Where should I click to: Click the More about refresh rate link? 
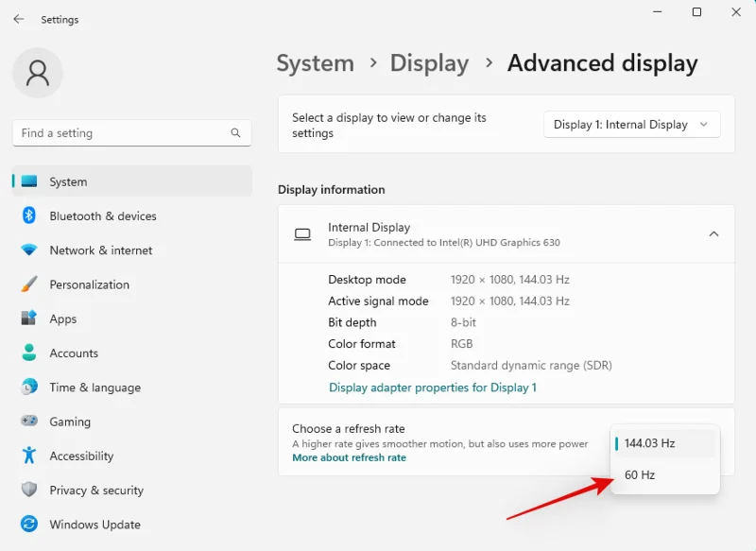(349, 457)
